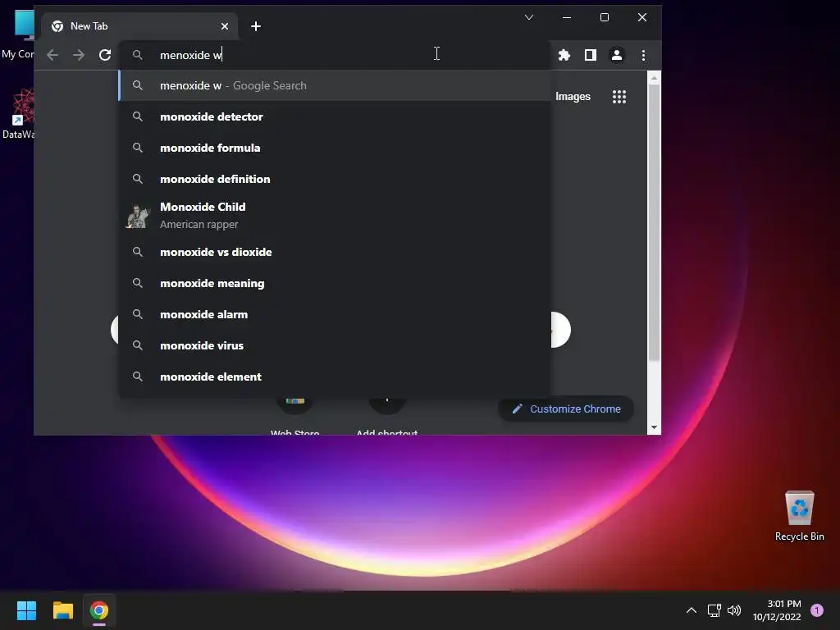This screenshot has width=840, height=630.
Task: Select the New Tab tab
Action: click(x=139, y=26)
